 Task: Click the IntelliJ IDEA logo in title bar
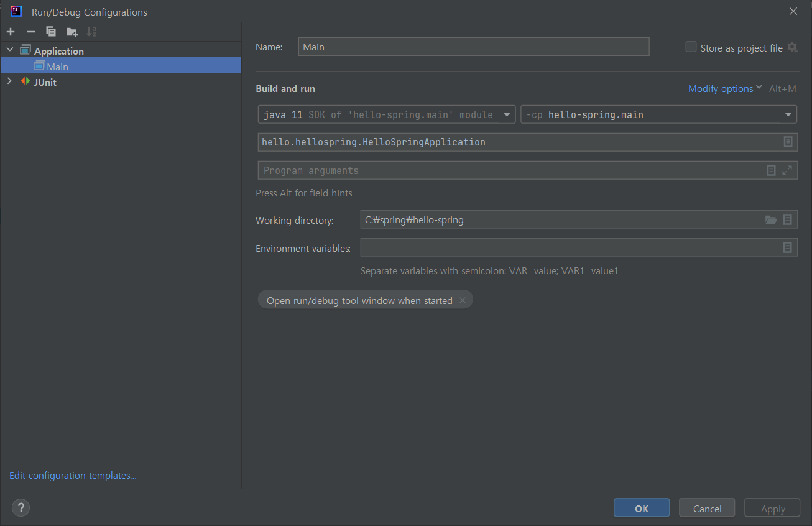click(16, 11)
